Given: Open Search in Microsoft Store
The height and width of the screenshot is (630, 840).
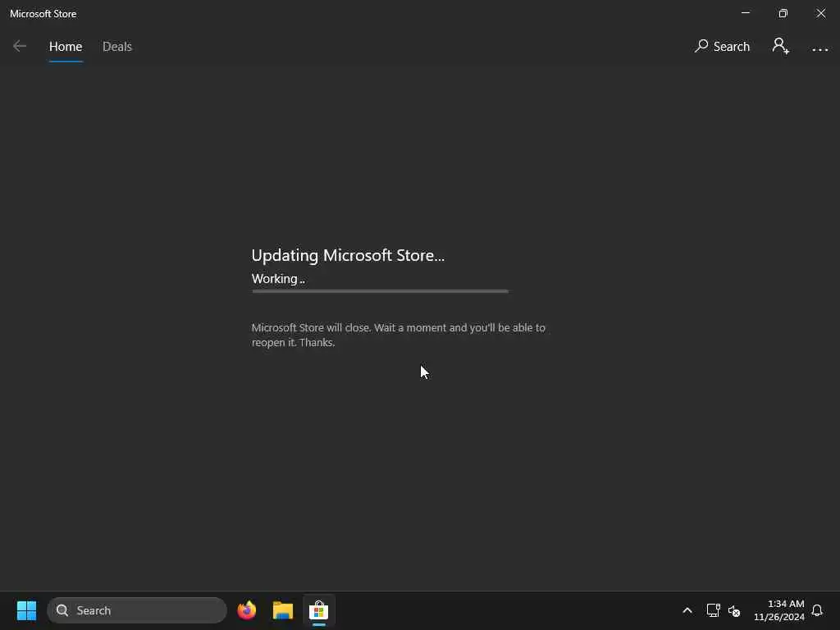Looking at the screenshot, I should pyautogui.click(x=722, y=47).
